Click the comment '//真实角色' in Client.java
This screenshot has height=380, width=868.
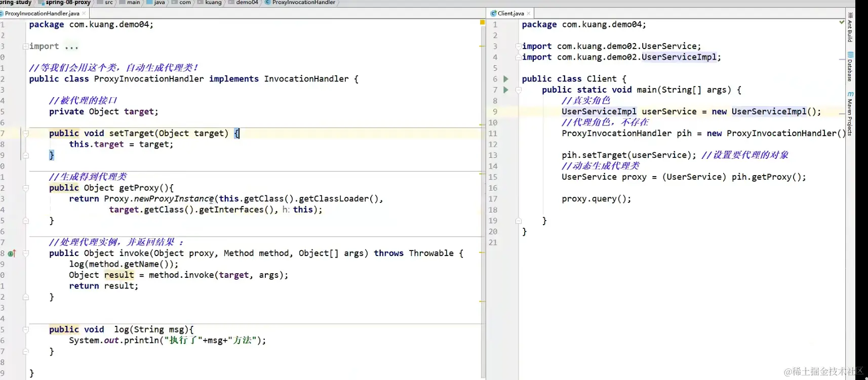coord(586,101)
